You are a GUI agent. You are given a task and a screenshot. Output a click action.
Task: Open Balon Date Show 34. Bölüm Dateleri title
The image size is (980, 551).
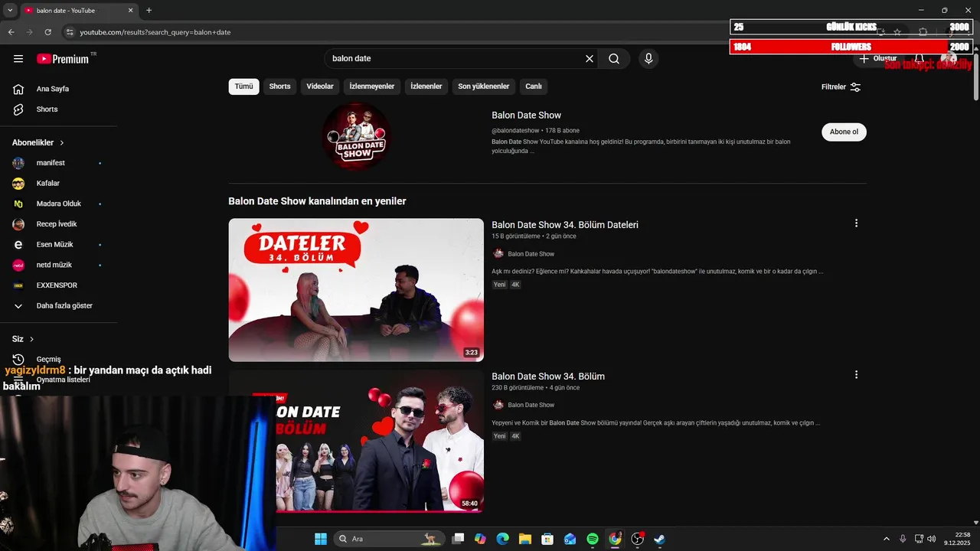pos(565,225)
